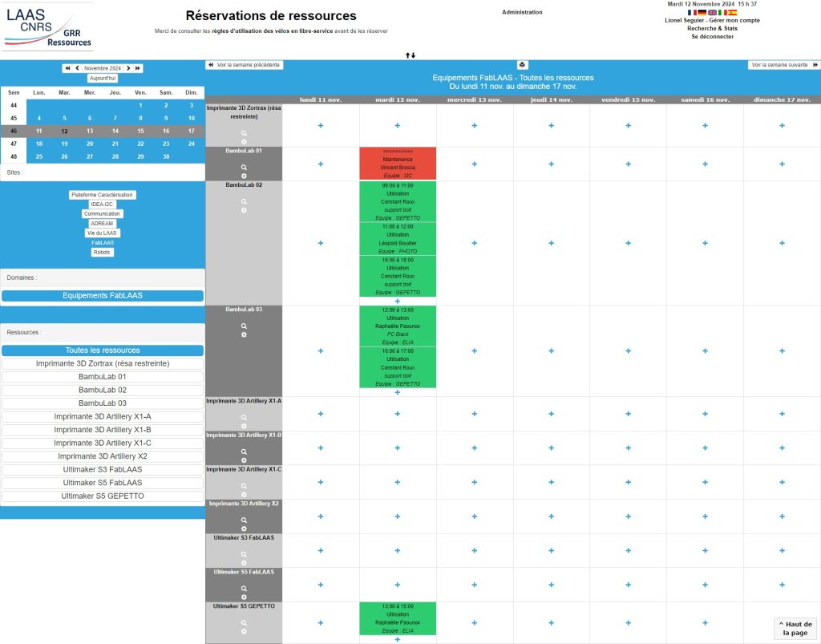821x644 pixels.
Task: Click the printer icon above the planning
Action: pos(522,65)
